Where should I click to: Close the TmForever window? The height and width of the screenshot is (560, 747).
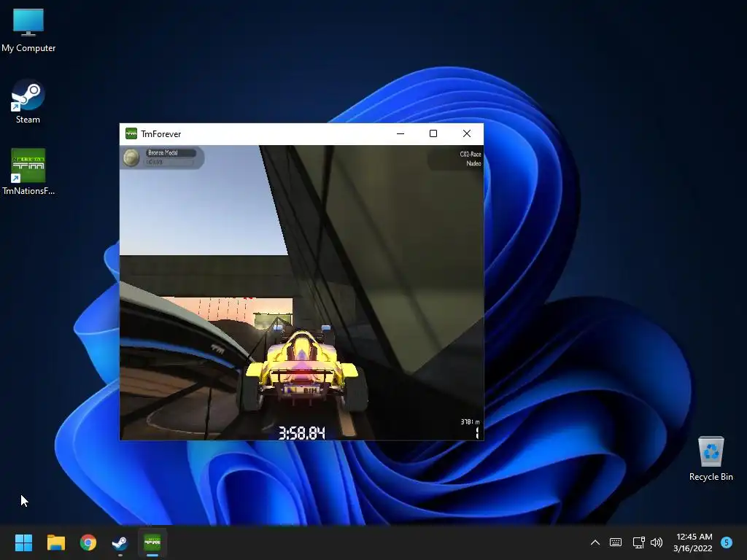[x=467, y=134]
